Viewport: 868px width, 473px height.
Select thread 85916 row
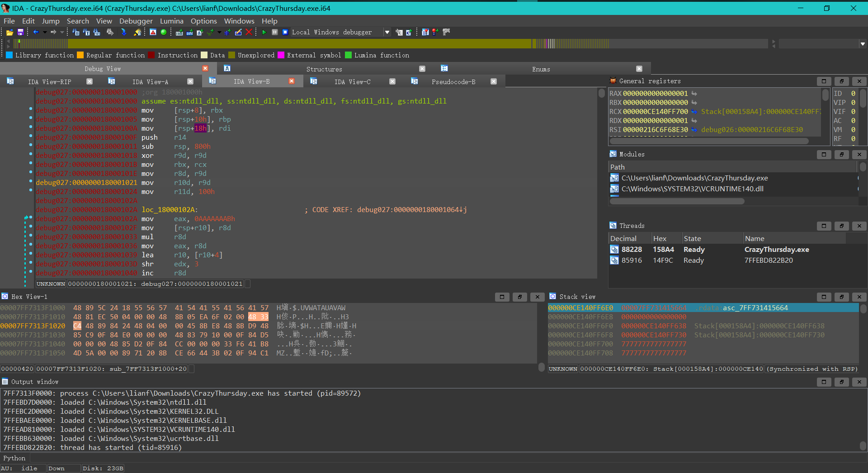(728, 260)
